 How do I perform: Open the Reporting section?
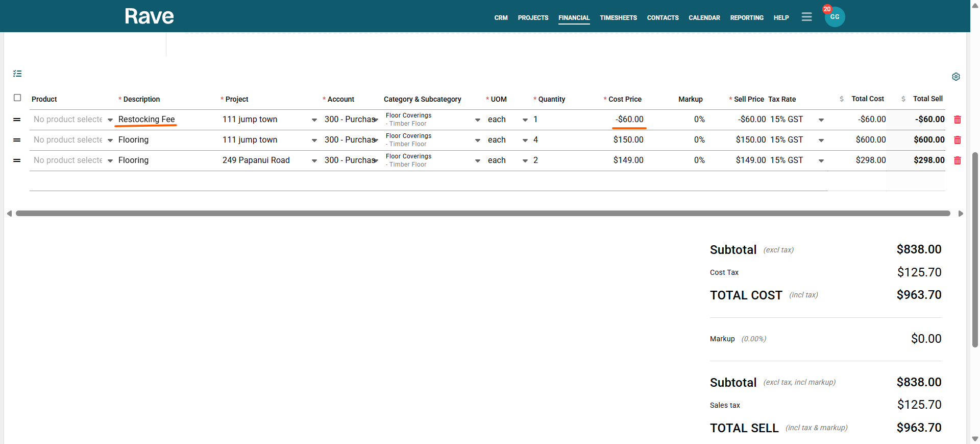(746, 18)
